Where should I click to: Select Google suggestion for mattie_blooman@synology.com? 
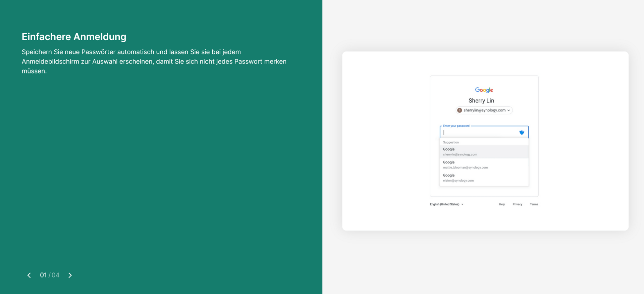484,165
